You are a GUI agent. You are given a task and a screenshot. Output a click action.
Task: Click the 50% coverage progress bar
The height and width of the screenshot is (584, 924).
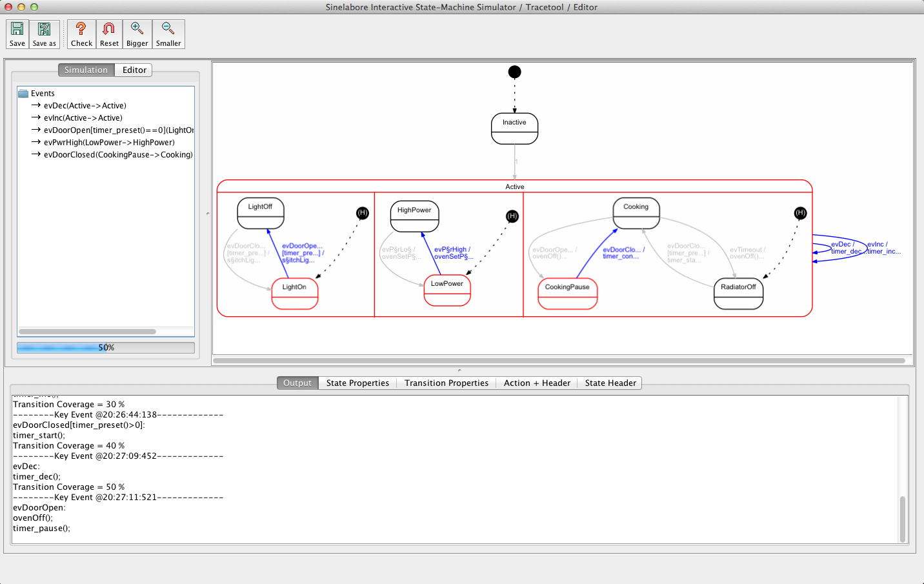(106, 347)
